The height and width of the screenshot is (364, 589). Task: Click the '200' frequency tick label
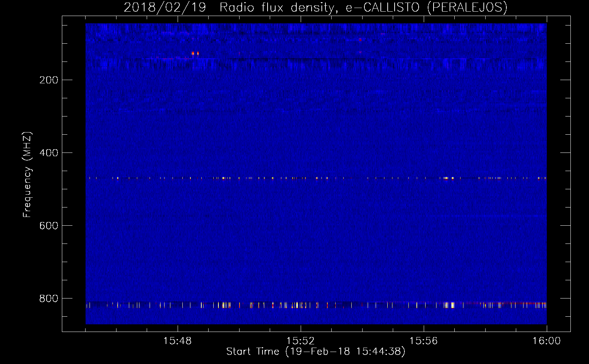click(x=49, y=80)
